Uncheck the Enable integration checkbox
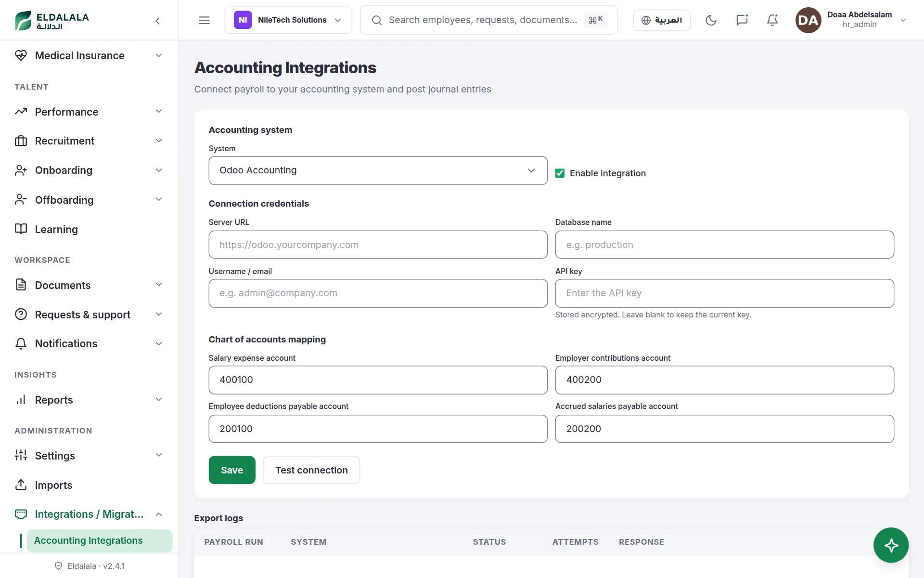This screenshot has width=924, height=578. (x=560, y=173)
